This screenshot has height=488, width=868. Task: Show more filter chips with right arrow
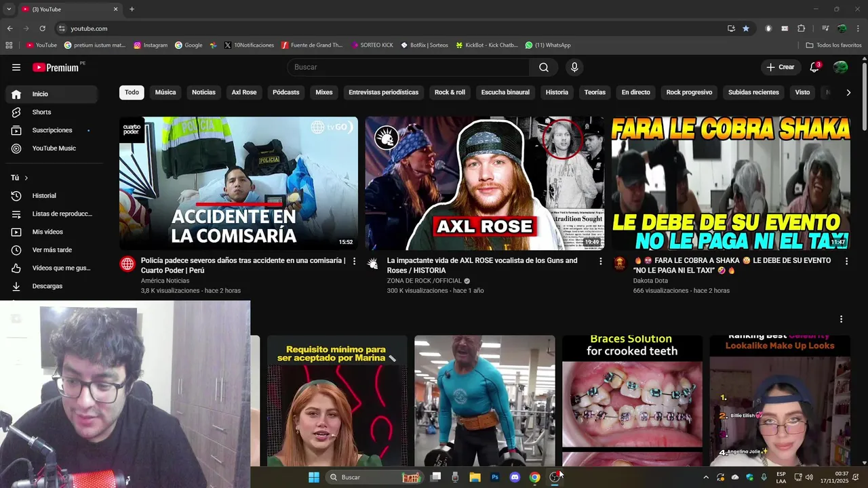click(848, 92)
